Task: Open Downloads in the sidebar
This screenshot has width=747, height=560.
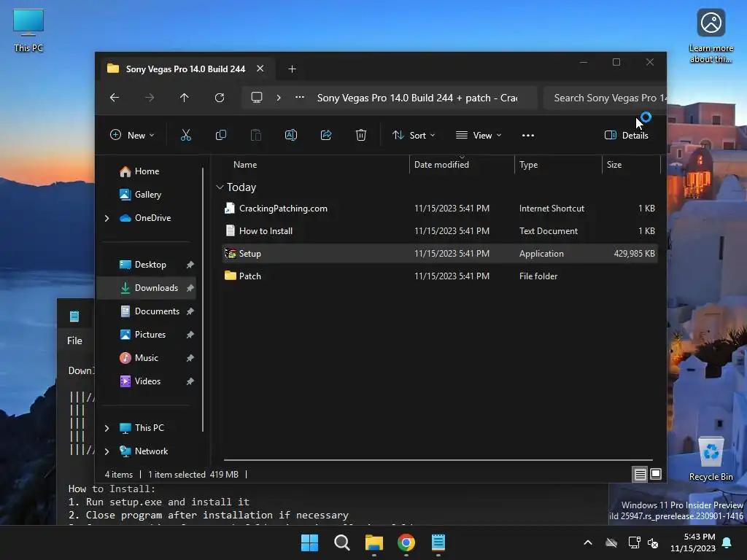Action: point(146,287)
